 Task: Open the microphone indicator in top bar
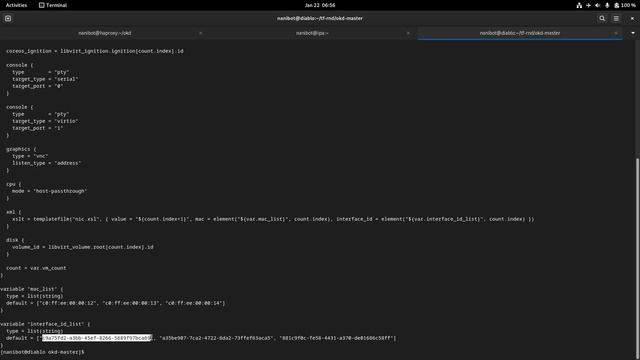607,5
